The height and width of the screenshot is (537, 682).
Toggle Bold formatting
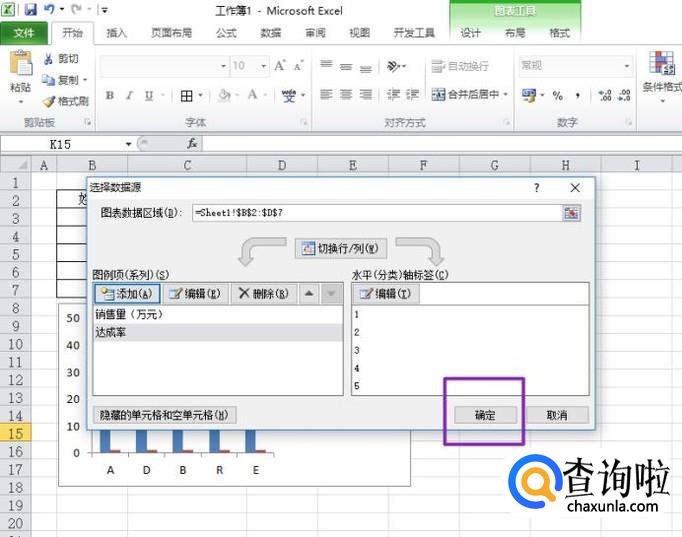click(109, 96)
